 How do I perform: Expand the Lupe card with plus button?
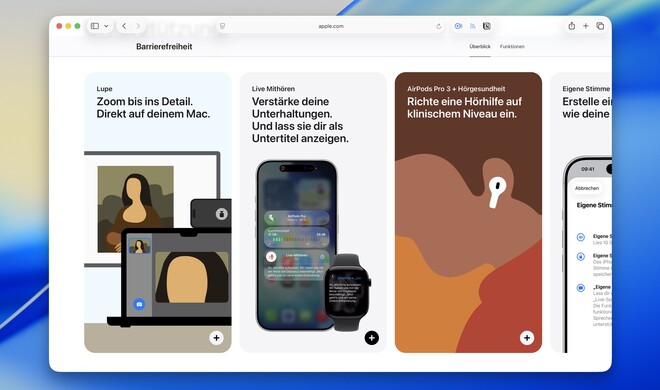click(216, 338)
